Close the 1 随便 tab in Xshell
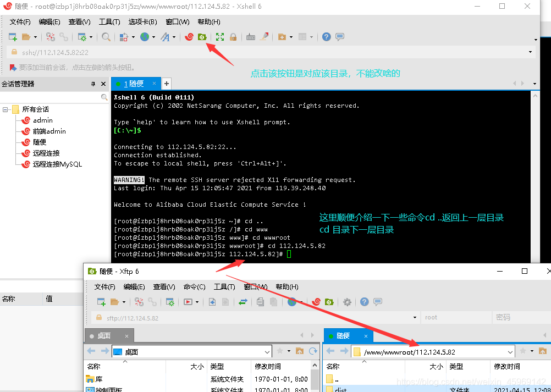 click(x=154, y=83)
